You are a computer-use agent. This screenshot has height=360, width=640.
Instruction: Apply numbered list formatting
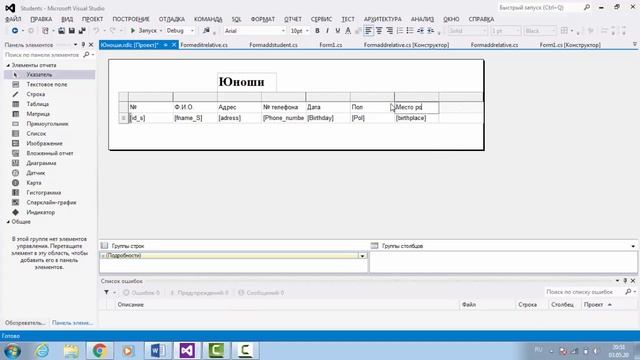tap(400, 31)
